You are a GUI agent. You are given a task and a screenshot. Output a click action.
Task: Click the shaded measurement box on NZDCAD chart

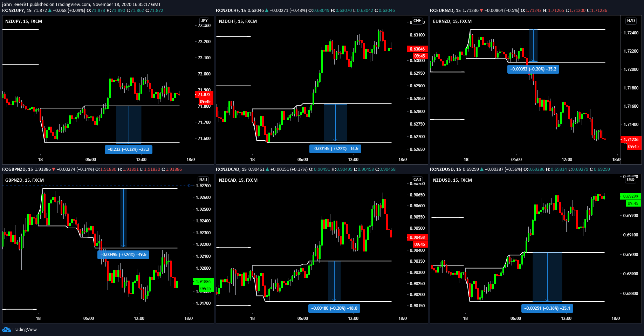pos(334,281)
